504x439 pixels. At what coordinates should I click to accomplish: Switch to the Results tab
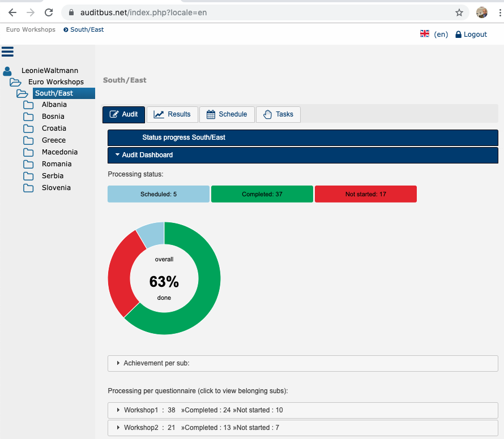pos(173,114)
